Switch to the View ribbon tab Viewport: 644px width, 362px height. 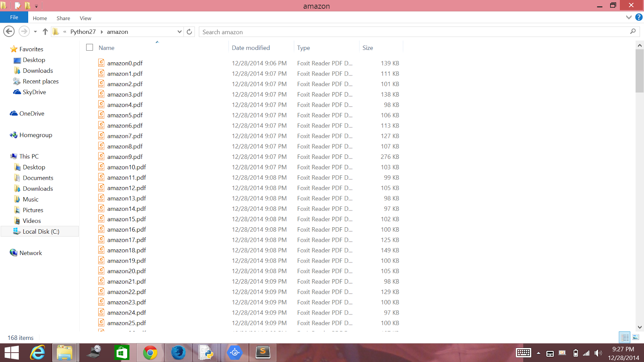[85, 18]
